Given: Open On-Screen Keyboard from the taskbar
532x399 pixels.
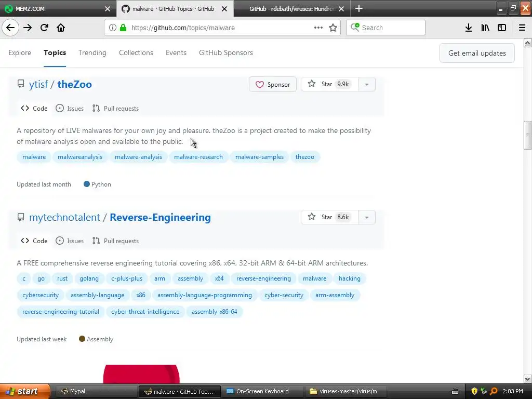Looking at the screenshot, I should (x=263, y=392).
